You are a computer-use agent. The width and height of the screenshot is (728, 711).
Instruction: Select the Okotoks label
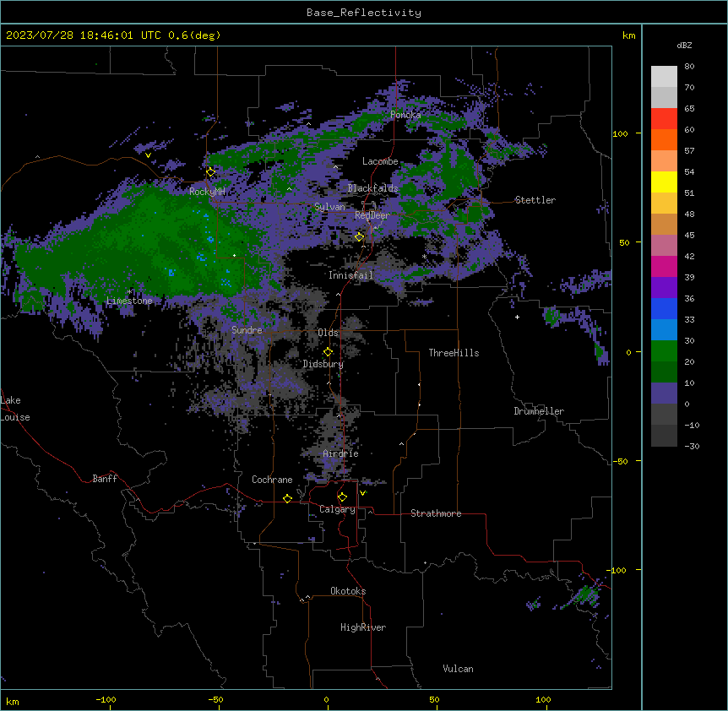pos(348,591)
